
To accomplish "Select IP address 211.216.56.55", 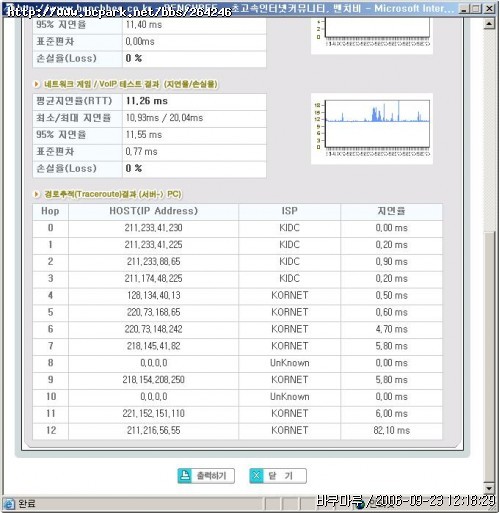I will click(153, 430).
